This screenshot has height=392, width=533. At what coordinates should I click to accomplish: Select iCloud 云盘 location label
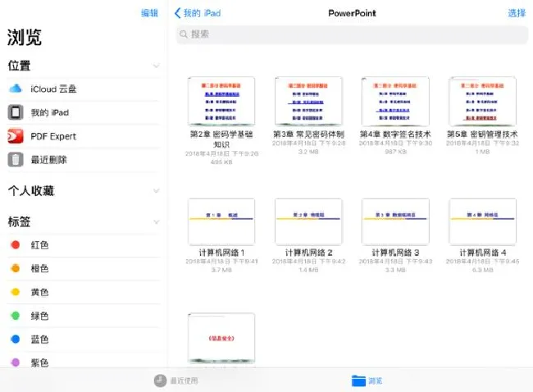click(53, 89)
